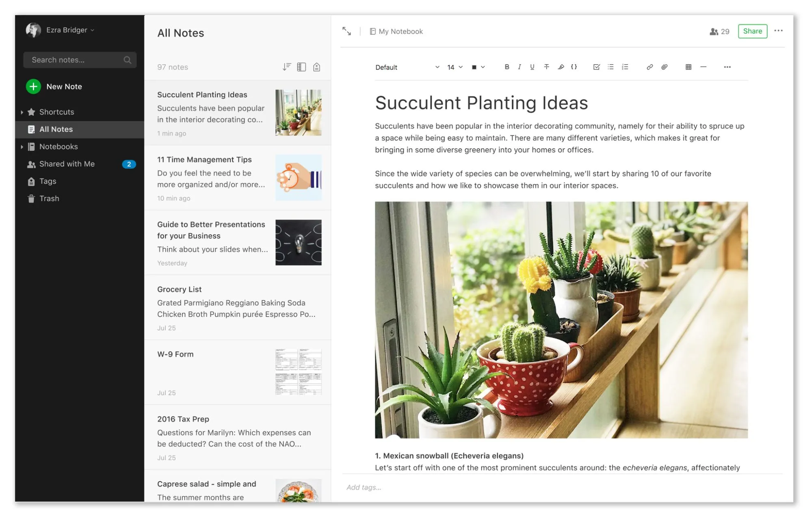Click the Attach file icon
This screenshot has height=518, width=812.
[663, 66]
